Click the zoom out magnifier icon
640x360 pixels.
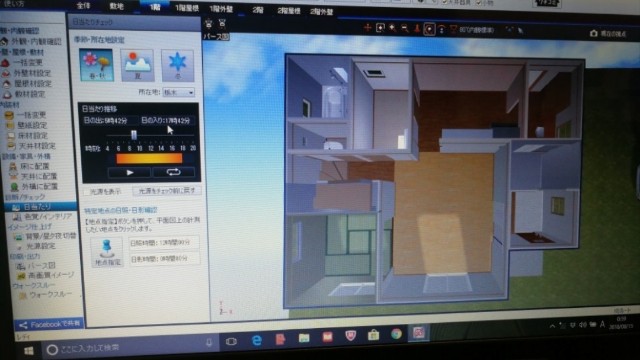click(x=404, y=28)
